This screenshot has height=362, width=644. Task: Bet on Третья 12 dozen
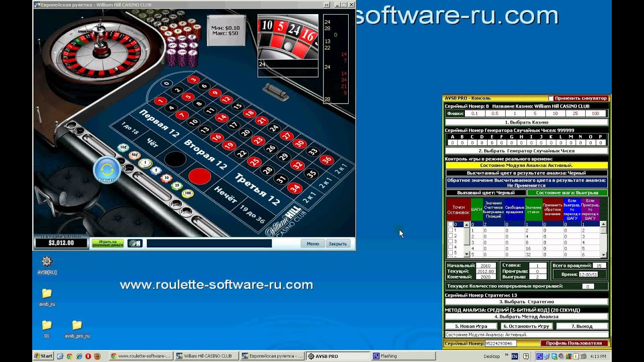(x=257, y=189)
